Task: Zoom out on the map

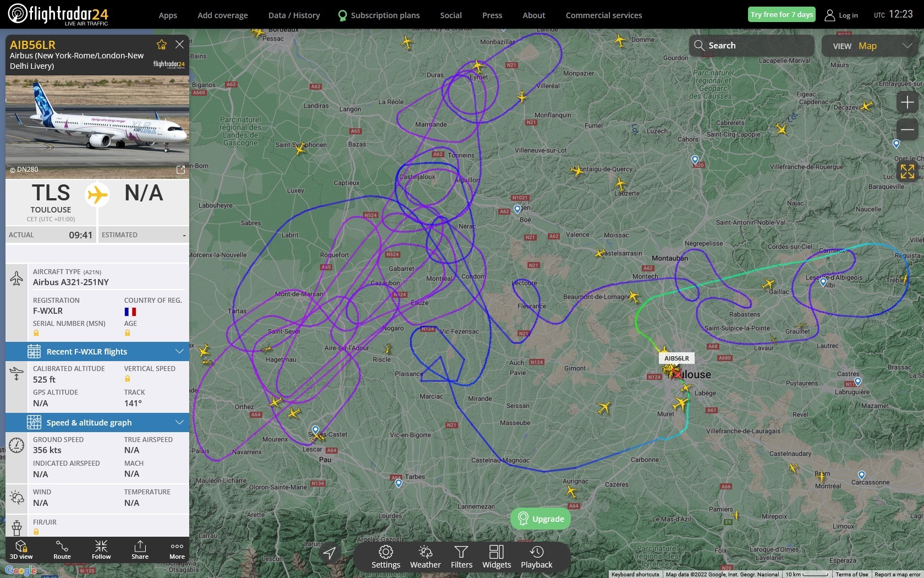Action: pos(907,130)
